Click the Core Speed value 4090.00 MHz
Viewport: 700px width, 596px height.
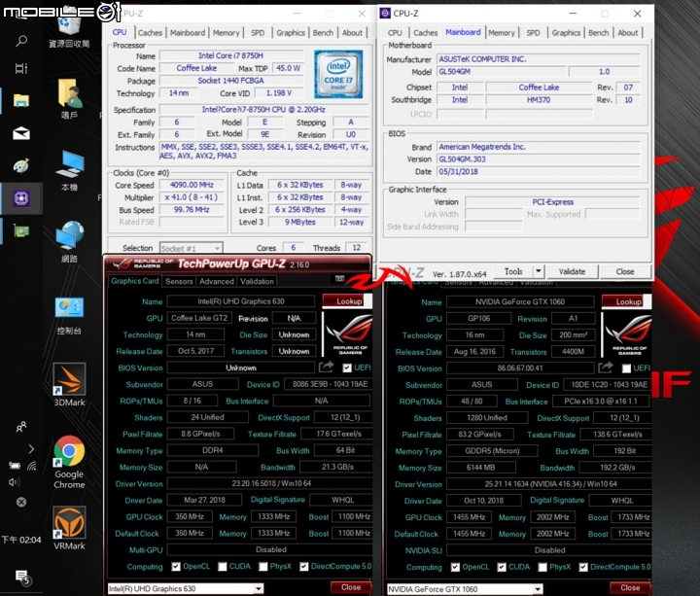(192, 185)
